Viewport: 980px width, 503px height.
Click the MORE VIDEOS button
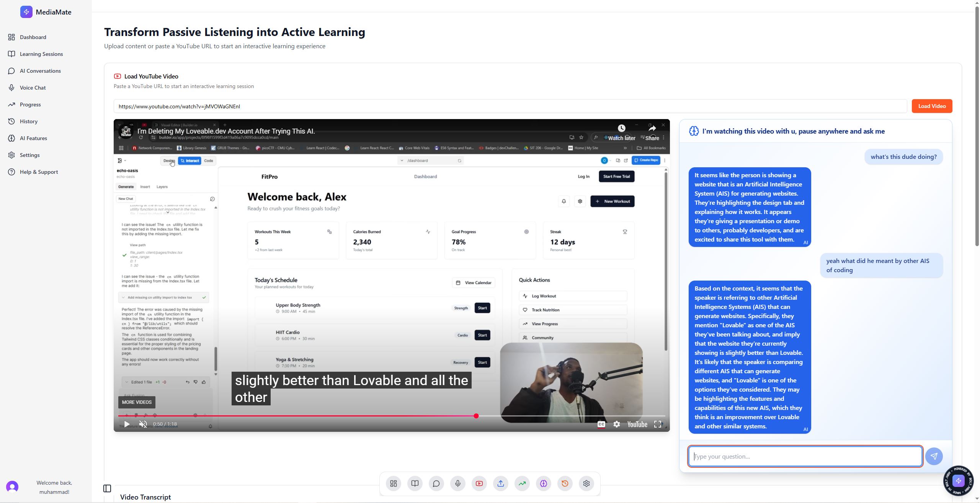point(137,402)
